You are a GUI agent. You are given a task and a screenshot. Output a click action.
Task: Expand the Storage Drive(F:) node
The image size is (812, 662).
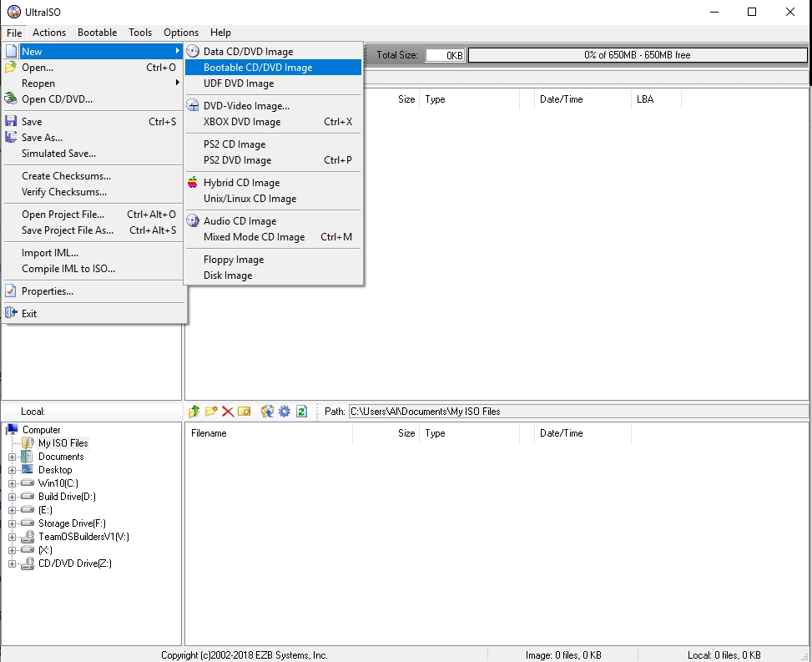coord(12,523)
